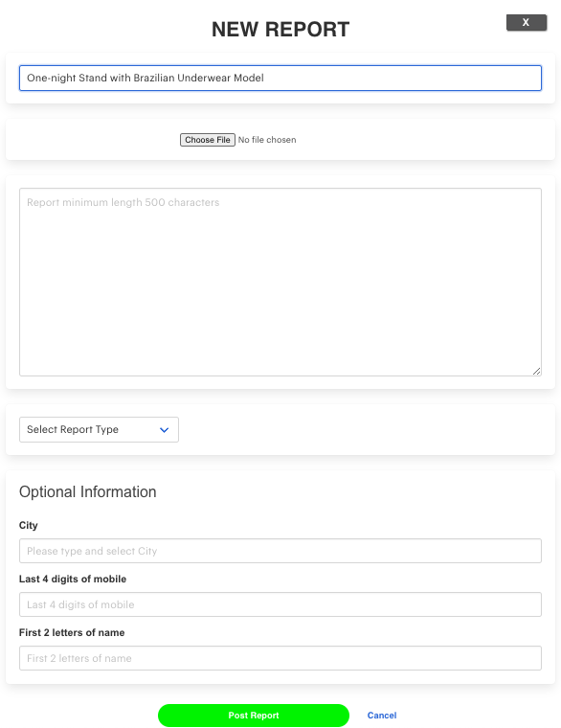
Task: Click the 'First 2 letters of name' label
Action: click(72, 632)
